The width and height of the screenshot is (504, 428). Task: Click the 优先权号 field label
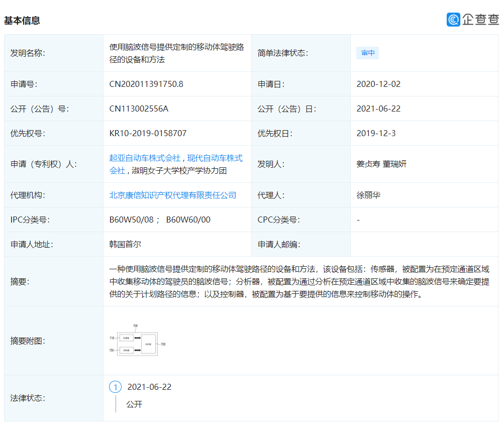click(28, 133)
